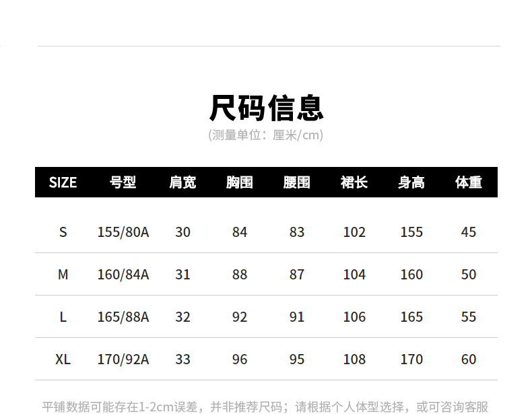The image size is (532, 414).
Task: Click the XL size row label
Action: coord(63,359)
